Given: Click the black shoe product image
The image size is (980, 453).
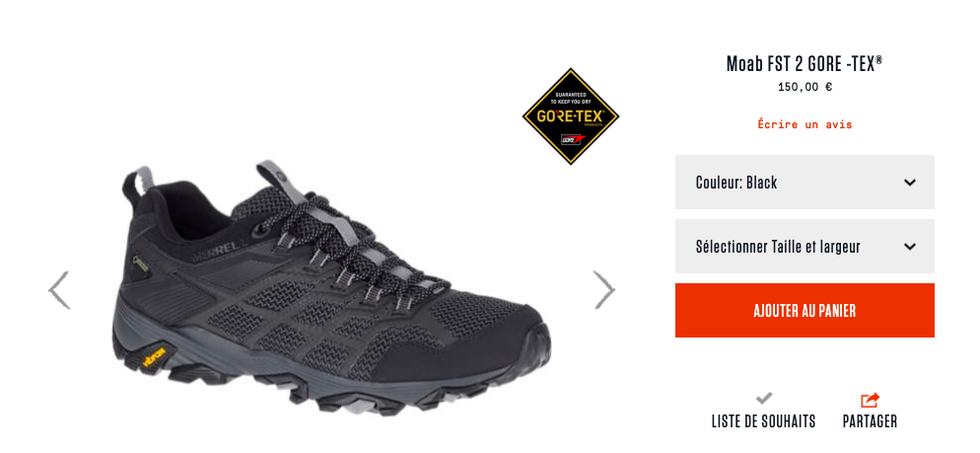Looking at the screenshot, I should coord(335,289).
